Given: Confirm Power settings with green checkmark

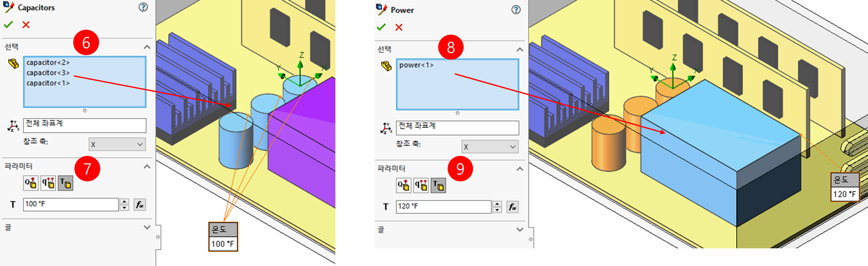Looking at the screenshot, I should click(381, 27).
